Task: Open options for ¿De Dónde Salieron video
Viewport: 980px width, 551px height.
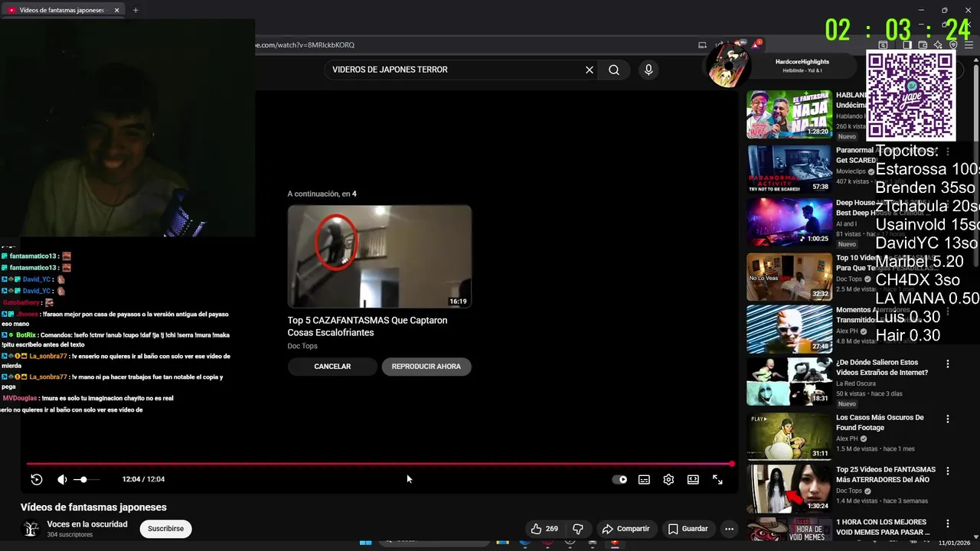Action: click(948, 364)
